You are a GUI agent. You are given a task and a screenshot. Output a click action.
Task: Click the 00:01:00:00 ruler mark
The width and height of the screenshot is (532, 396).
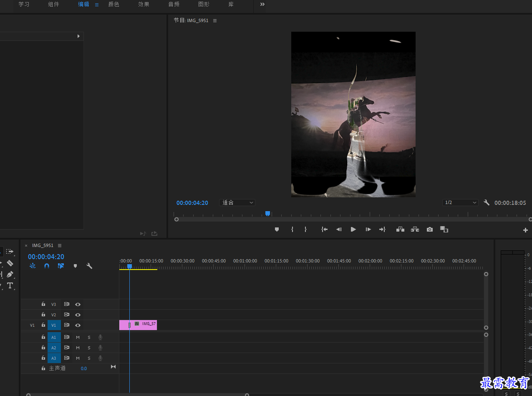pos(245,261)
